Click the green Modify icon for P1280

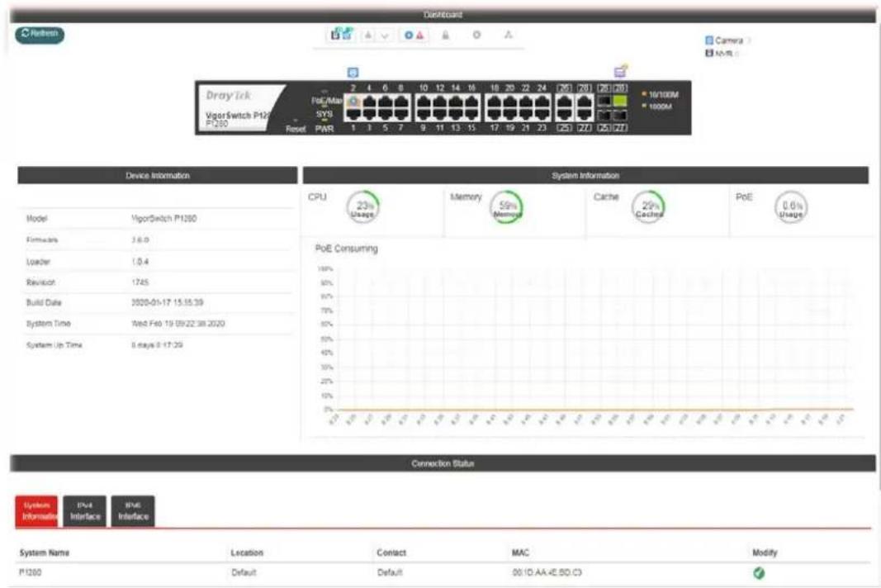tap(759, 573)
